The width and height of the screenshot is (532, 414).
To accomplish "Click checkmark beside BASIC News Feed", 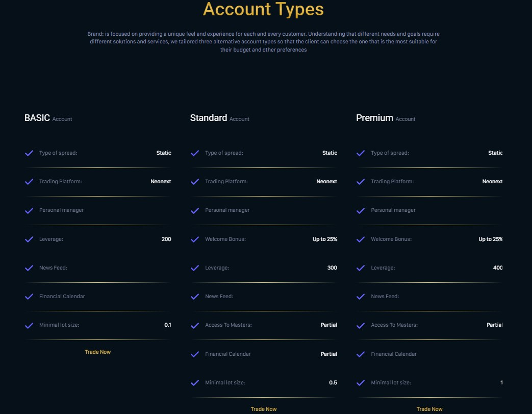I will coord(29,268).
